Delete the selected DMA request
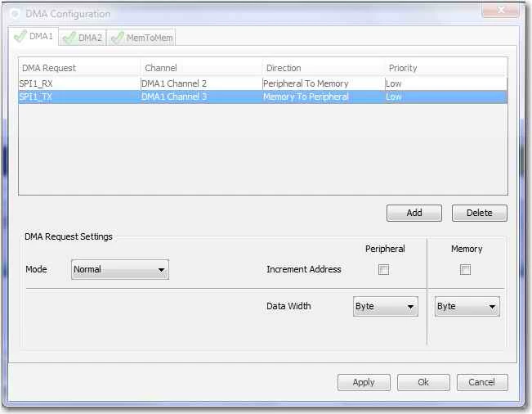Screen dimensions: 532x414 [480, 213]
